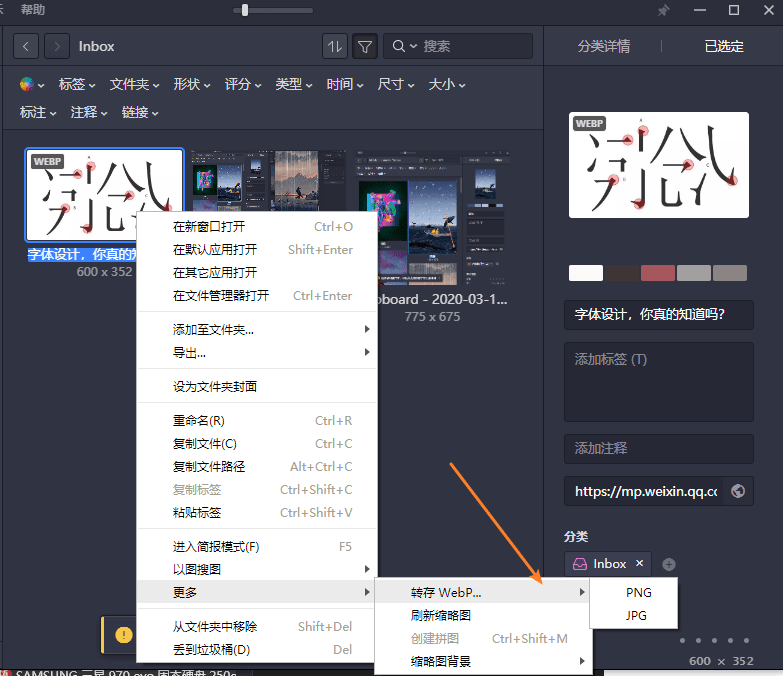
Task: Pick the dark brown color swatch
Action: point(622,273)
